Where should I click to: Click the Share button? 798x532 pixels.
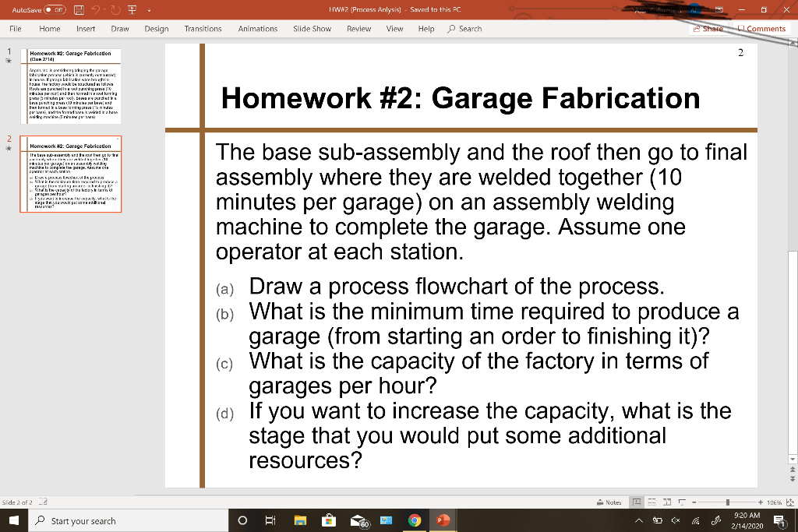(x=708, y=29)
